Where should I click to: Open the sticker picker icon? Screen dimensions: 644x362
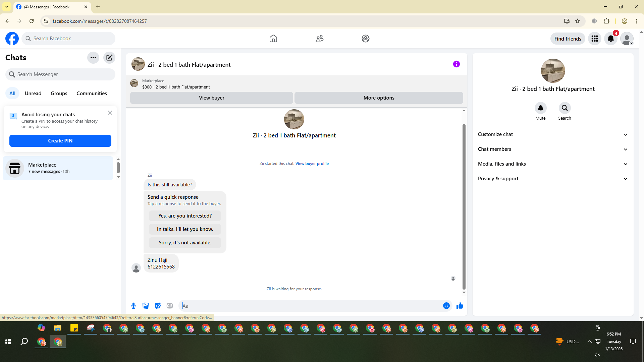[158, 306]
